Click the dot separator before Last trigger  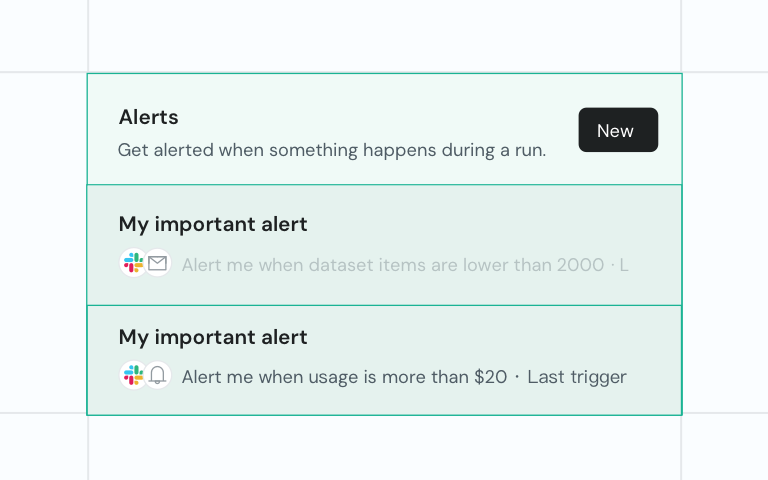517,377
